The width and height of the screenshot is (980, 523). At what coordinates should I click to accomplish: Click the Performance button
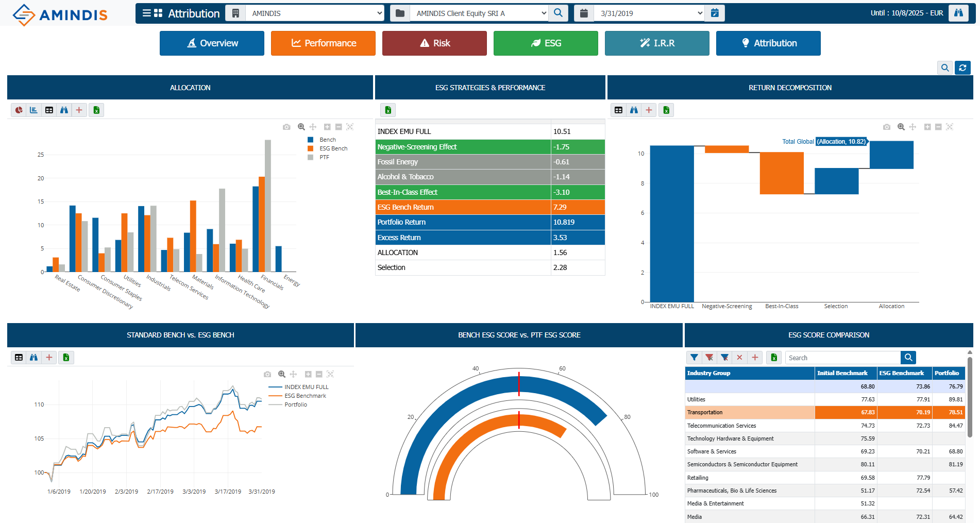click(323, 43)
